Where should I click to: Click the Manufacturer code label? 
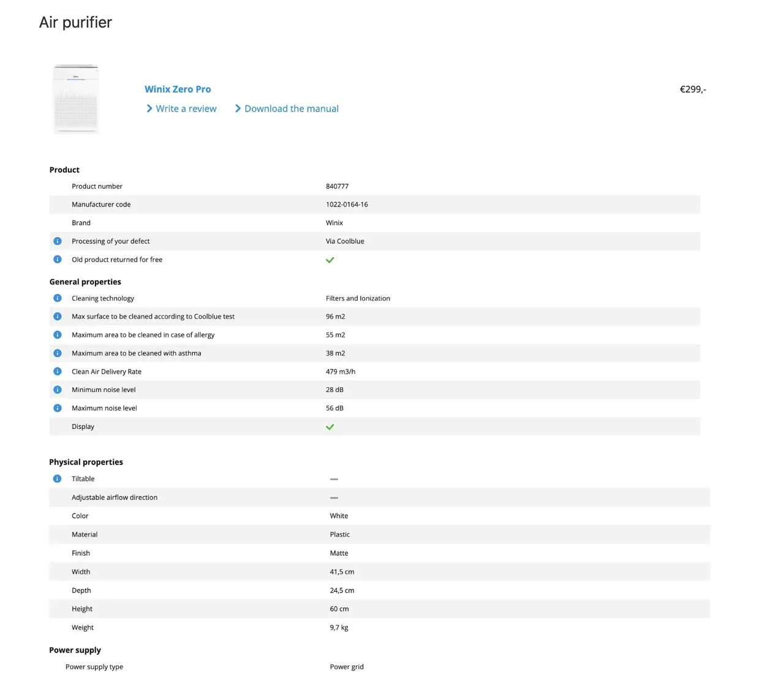(x=101, y=205)
